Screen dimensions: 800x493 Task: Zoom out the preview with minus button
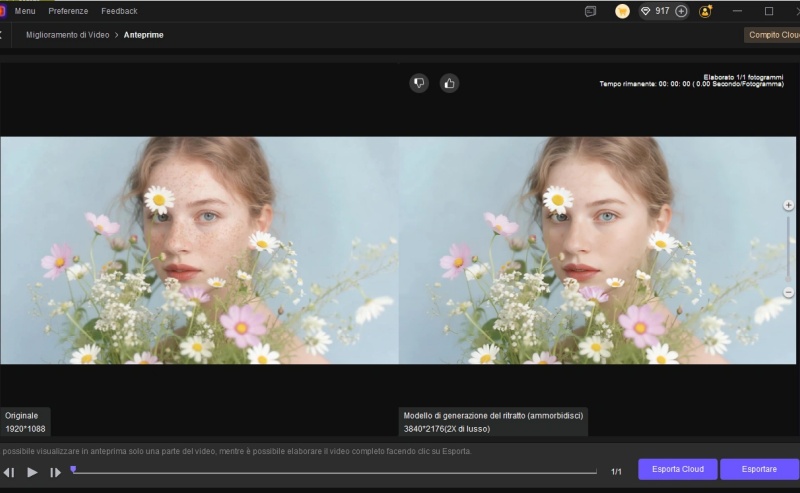pos(788,291)
